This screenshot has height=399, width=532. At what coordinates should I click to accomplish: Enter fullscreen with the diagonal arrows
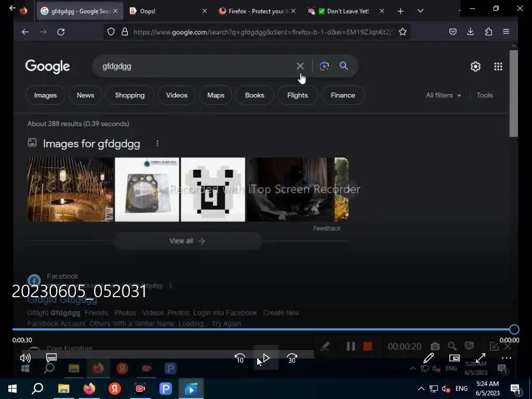[481, 358]
